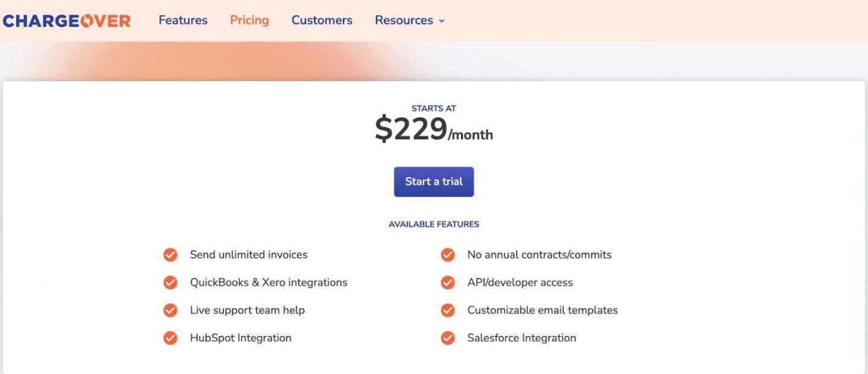Screen dimensions: 868x374
Task: Click the ChargeOver logo
Action: click(x=66, y=20)
